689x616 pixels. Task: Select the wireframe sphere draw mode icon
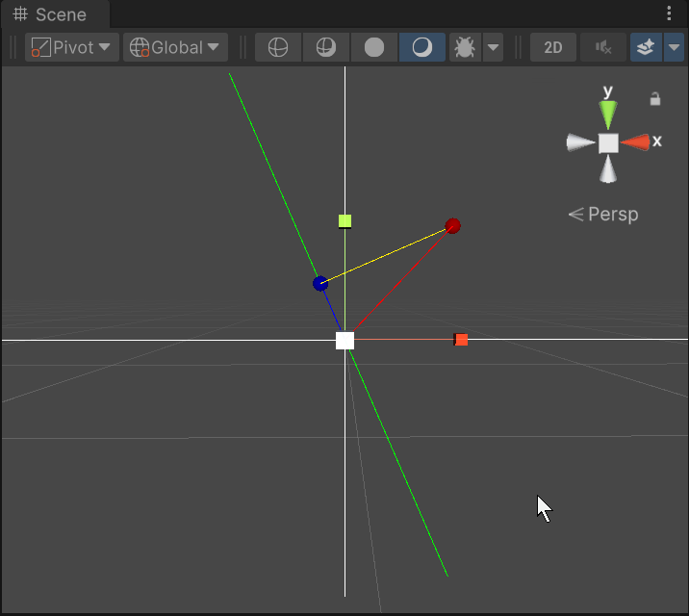coord(278,47)
